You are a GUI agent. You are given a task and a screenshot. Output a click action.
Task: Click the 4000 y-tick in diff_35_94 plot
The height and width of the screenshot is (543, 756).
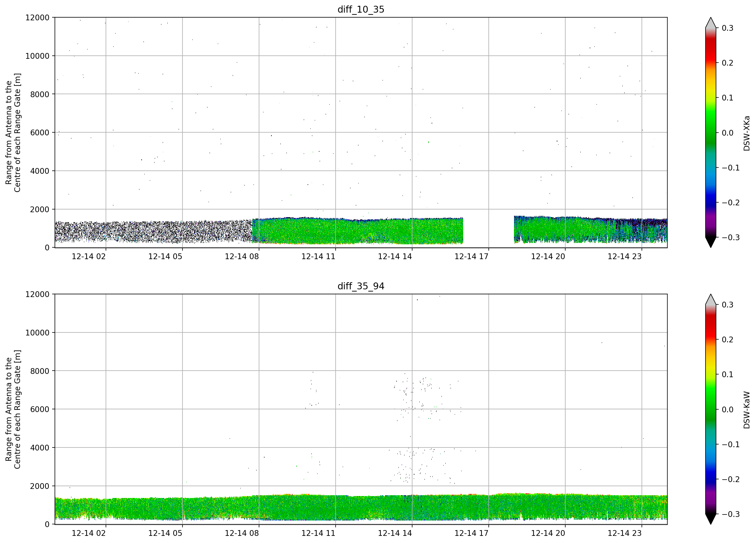(x=40, y=448)
